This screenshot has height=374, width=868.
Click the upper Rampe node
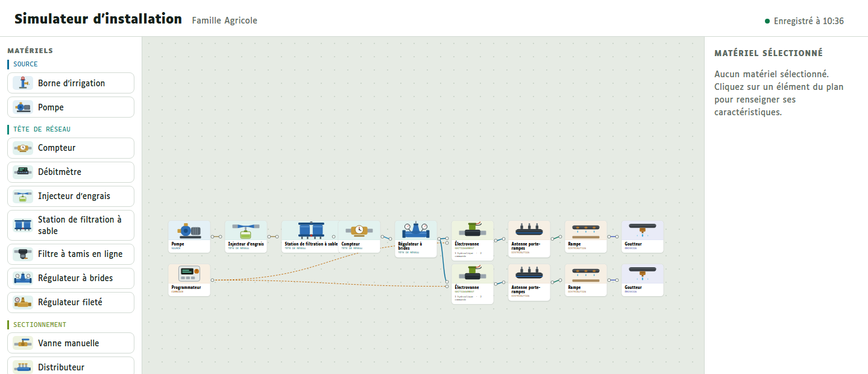tap(586, 236)
